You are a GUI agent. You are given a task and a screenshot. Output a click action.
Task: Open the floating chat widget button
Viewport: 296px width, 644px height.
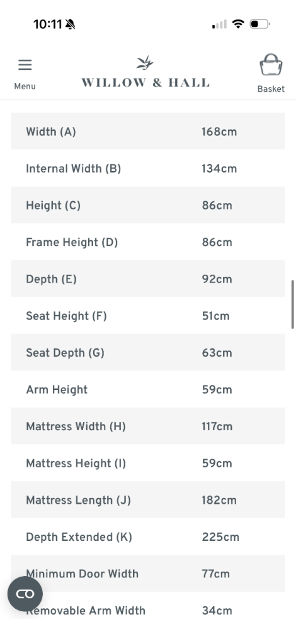tap(25, 594)
